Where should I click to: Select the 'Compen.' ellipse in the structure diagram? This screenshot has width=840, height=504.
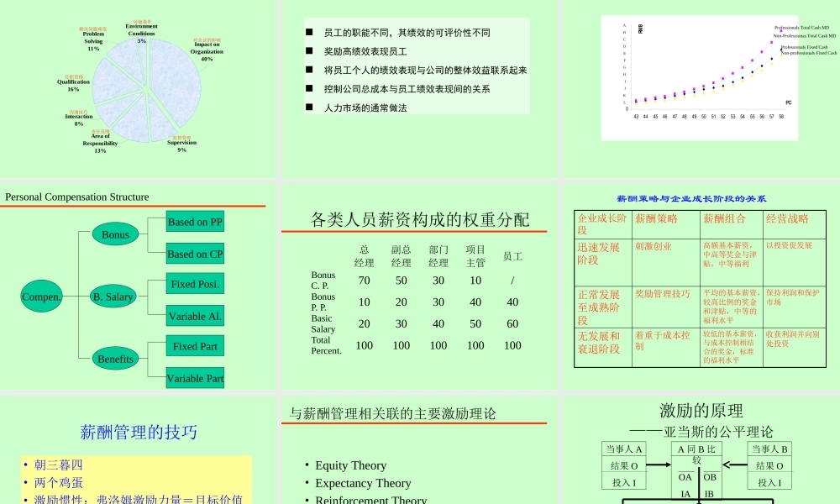pos(41,297)
